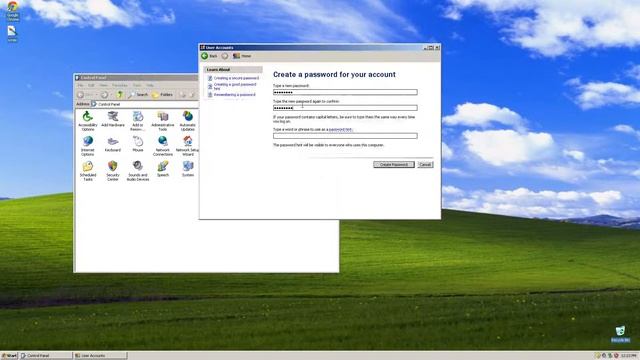Viewport: 640px width, 360px height.
Task: Open Edit menu in Control Panel
Action: click(91, 85)
